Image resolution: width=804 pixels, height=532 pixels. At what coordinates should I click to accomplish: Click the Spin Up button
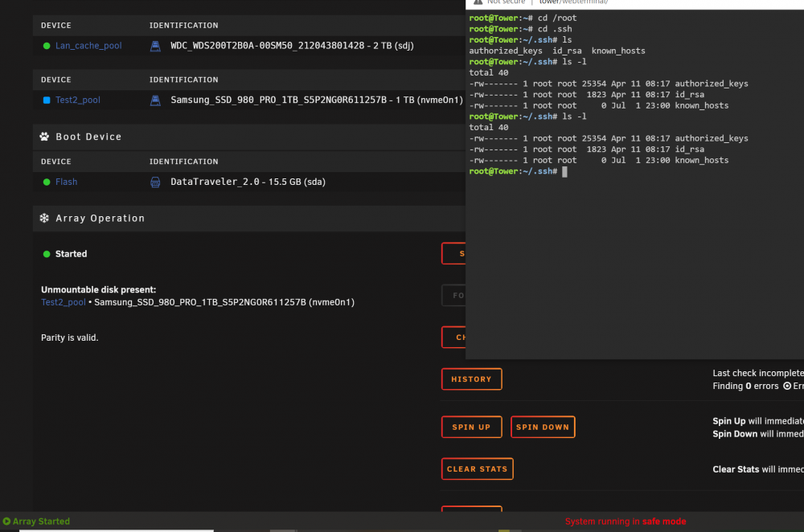(471, 427)
